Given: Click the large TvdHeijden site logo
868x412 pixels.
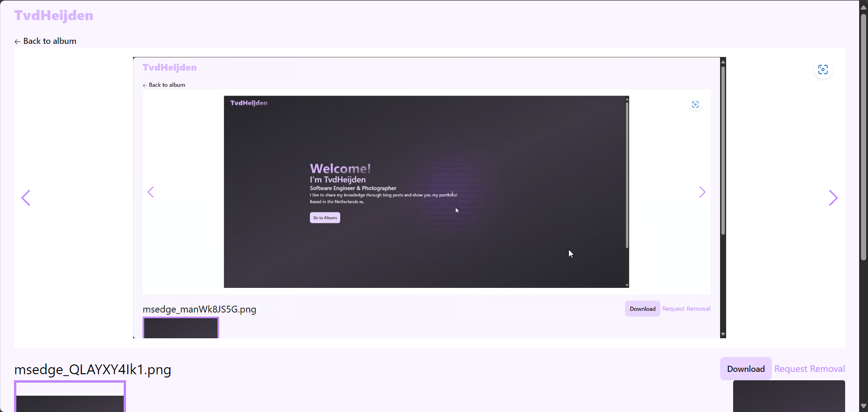Looking at the screenshot, I should [x=54, y=15].
